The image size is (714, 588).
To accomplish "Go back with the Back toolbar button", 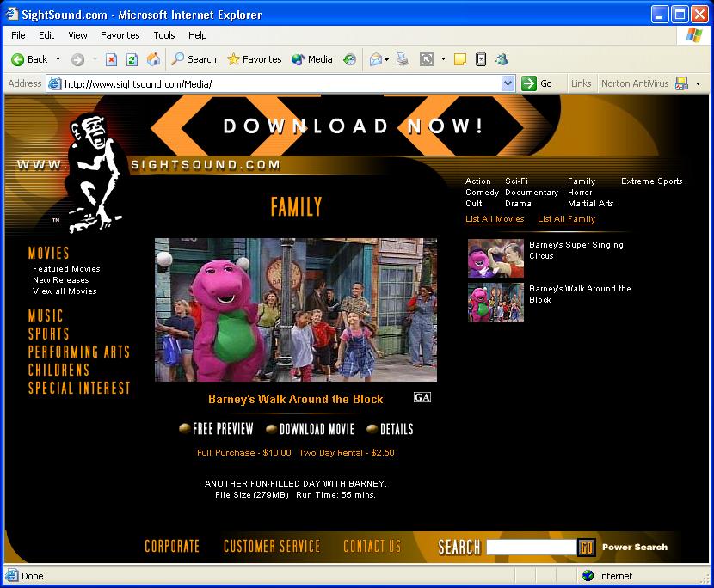I will tap(29, 59).
